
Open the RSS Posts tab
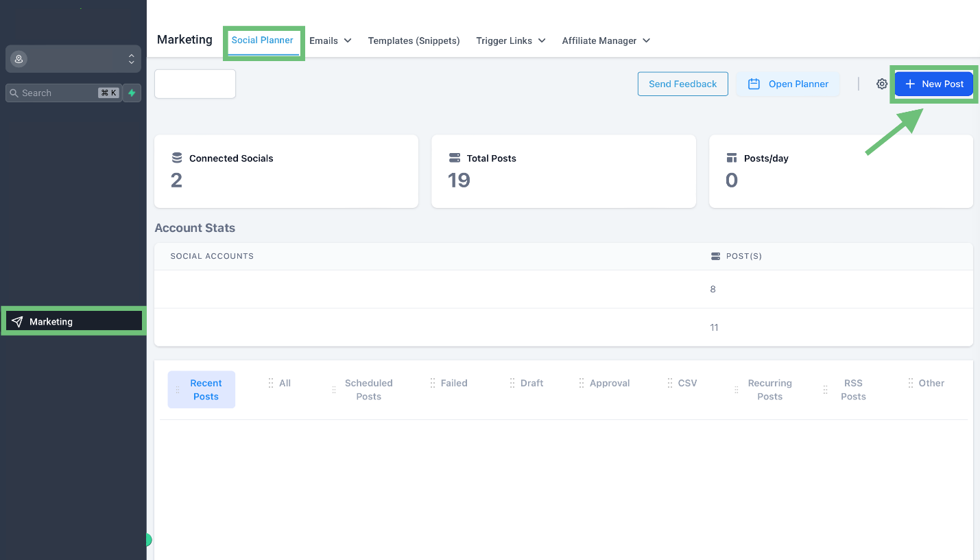(x=853, y=390)
